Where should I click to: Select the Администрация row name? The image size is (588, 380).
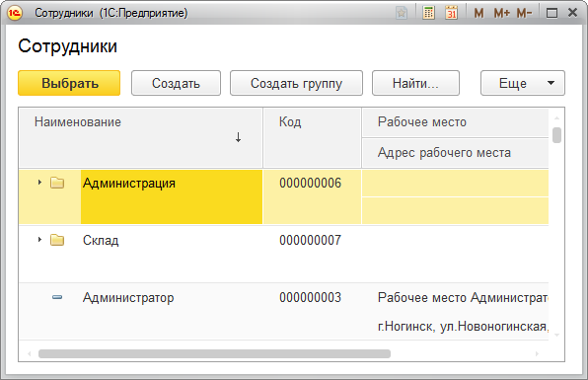(129, 184)
